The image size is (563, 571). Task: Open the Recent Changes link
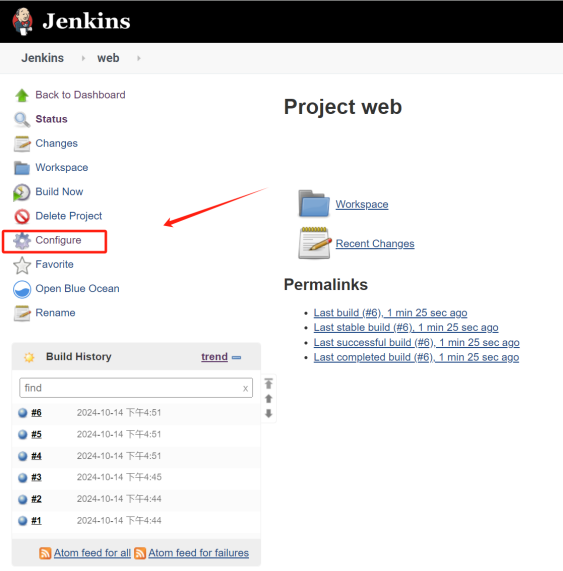(x=375, y=244)
